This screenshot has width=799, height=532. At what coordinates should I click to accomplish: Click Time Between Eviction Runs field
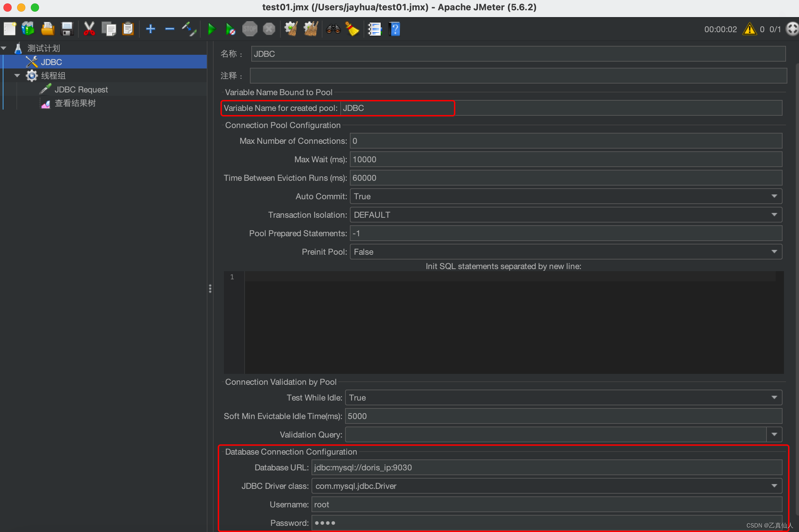566,178
